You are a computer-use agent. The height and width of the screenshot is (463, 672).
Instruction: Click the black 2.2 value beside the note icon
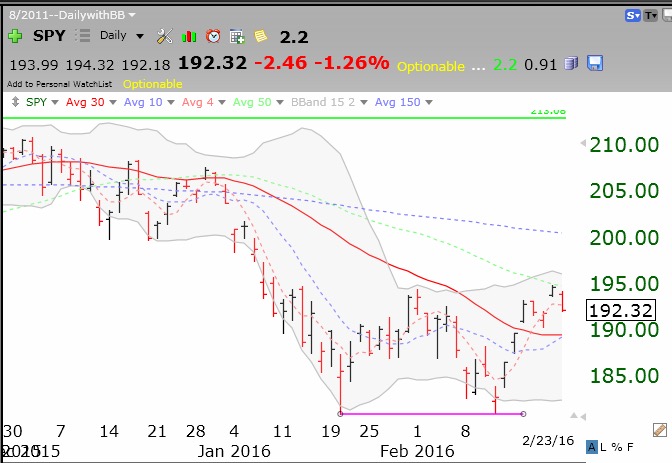(294, 37)
